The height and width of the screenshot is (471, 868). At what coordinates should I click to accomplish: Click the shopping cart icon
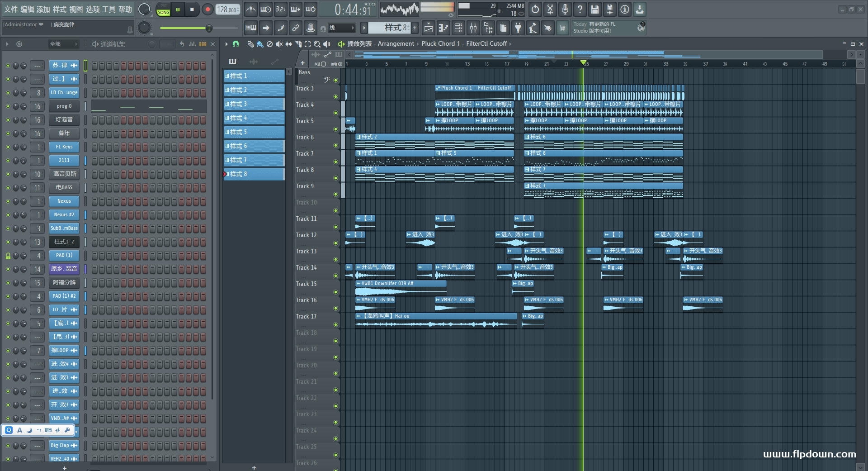pos(562,28)
